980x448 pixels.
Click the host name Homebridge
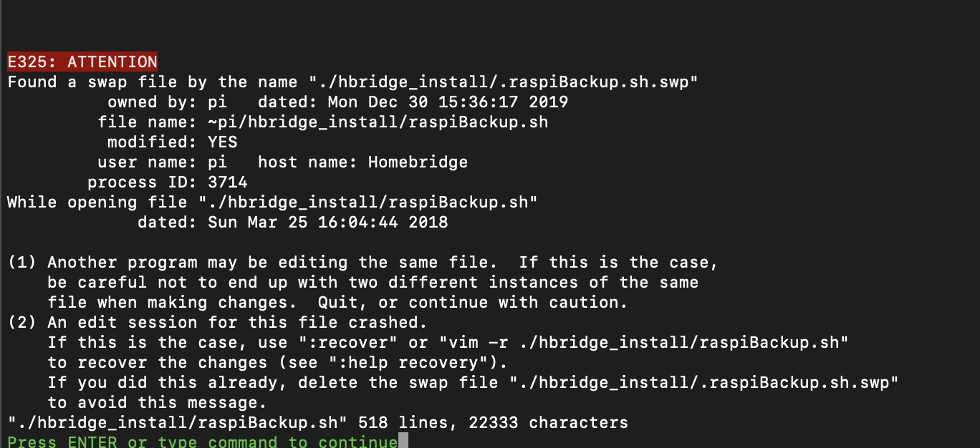coord(418,162)
